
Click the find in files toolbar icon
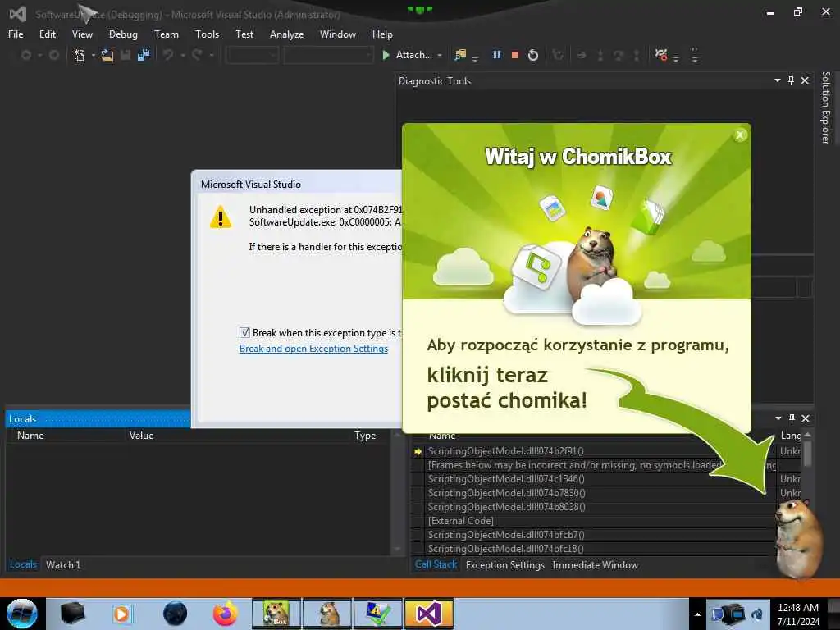click(459, 55)
